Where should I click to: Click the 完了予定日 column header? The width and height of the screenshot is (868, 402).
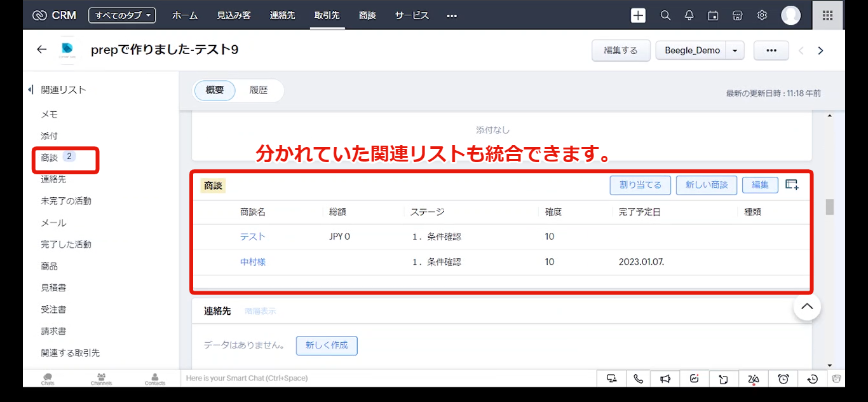[639, 212]
